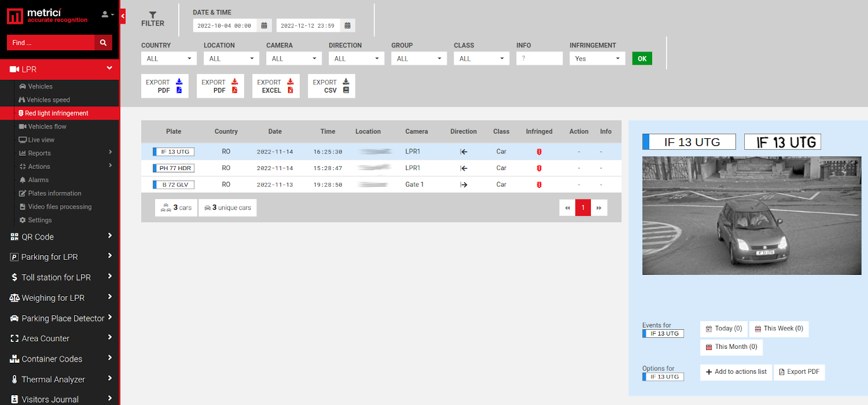This screenshot has width=868, height=405.
Task: Click the Filter funnel icon
Action: pos(153,16)
